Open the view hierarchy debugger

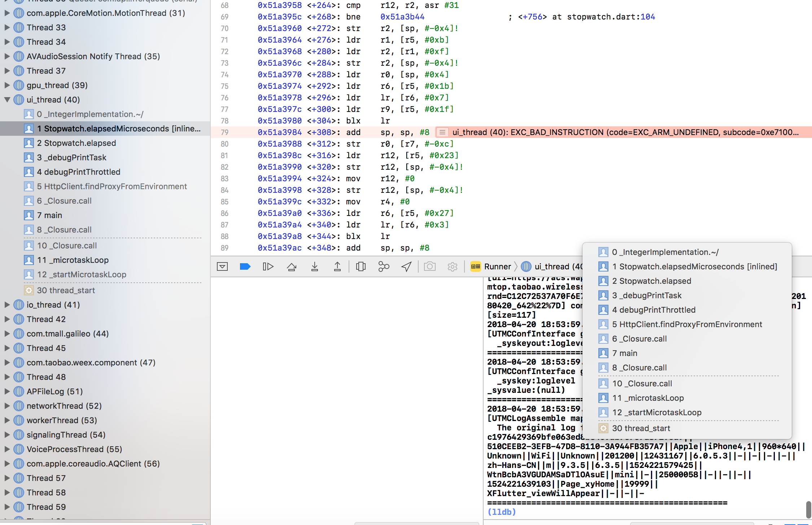coord(361,266)
